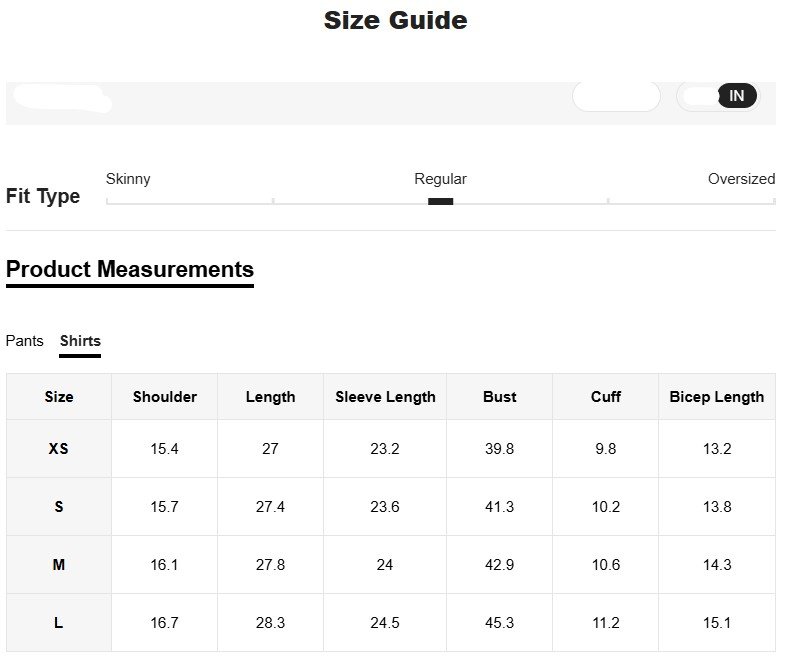The image size is (797, 661).
Task: Click the blank pill button beside IN
Action: pos(616,96)
